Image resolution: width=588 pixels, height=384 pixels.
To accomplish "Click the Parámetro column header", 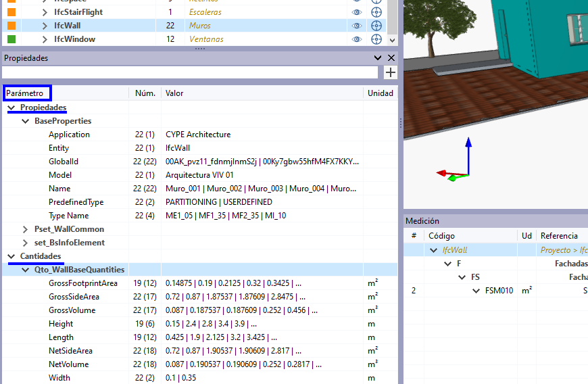I will [27, 93].
